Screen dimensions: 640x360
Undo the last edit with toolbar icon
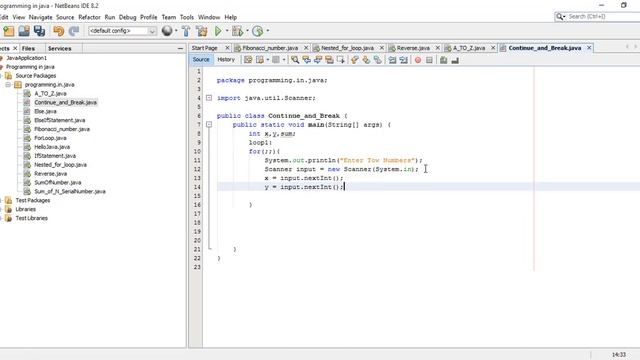tap(58, 31)
